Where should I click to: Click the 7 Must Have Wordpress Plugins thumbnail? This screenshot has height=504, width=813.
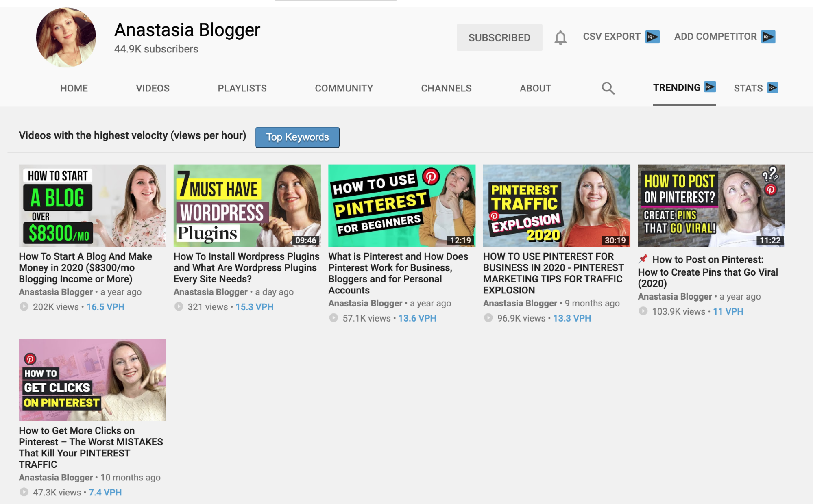click(247, 206)
